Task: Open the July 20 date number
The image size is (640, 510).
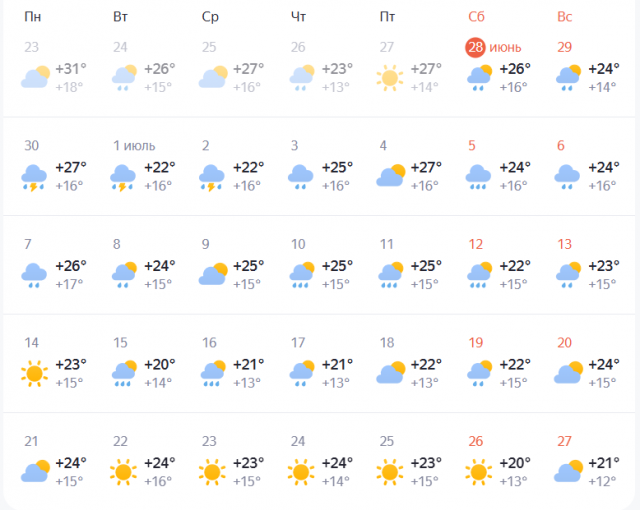Action: 564,343
